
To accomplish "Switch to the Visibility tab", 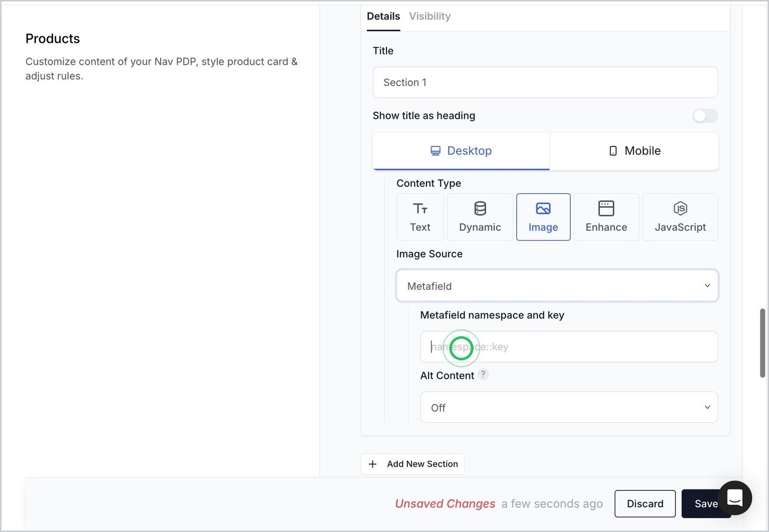I will click(430, 16).
